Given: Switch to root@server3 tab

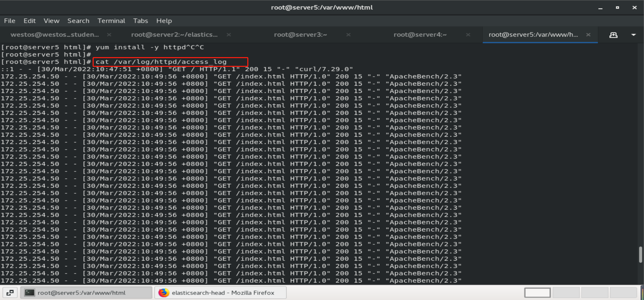Looking at the screenshot, I should click(x=300, y=35).
